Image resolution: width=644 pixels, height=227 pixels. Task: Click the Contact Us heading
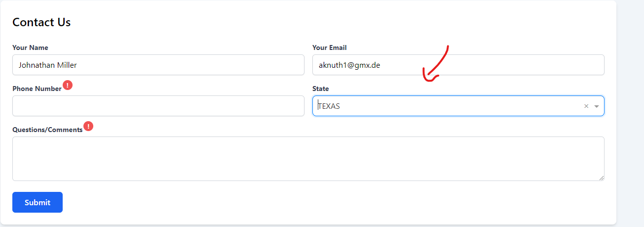click(41, 22)
